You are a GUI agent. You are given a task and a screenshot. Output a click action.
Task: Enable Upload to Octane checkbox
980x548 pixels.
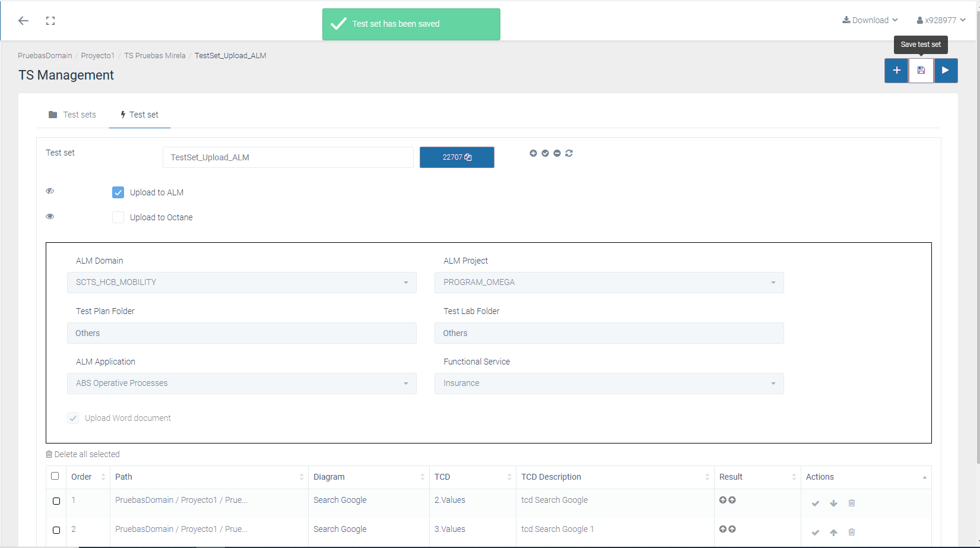pos(118,217)
